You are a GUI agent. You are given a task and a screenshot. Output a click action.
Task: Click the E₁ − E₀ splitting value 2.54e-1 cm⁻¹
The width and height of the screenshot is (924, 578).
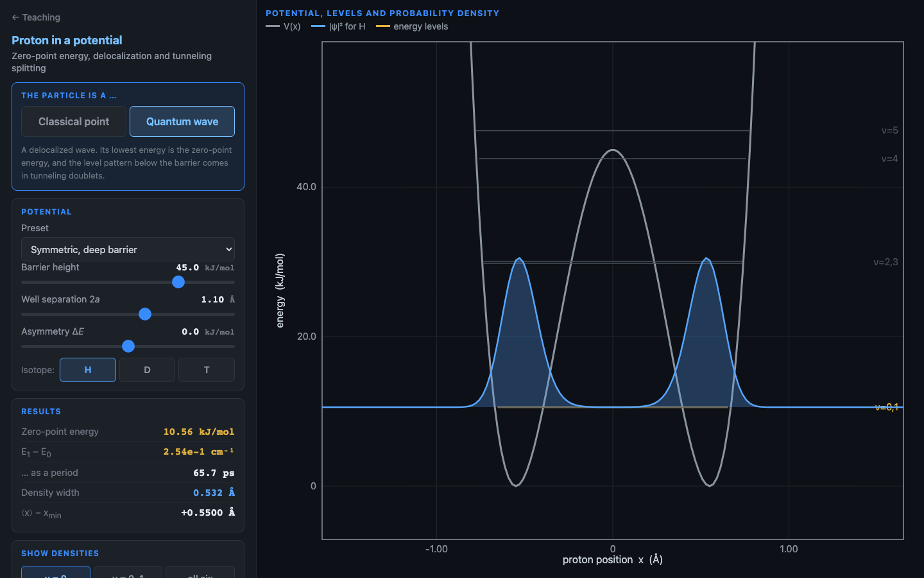199,451
